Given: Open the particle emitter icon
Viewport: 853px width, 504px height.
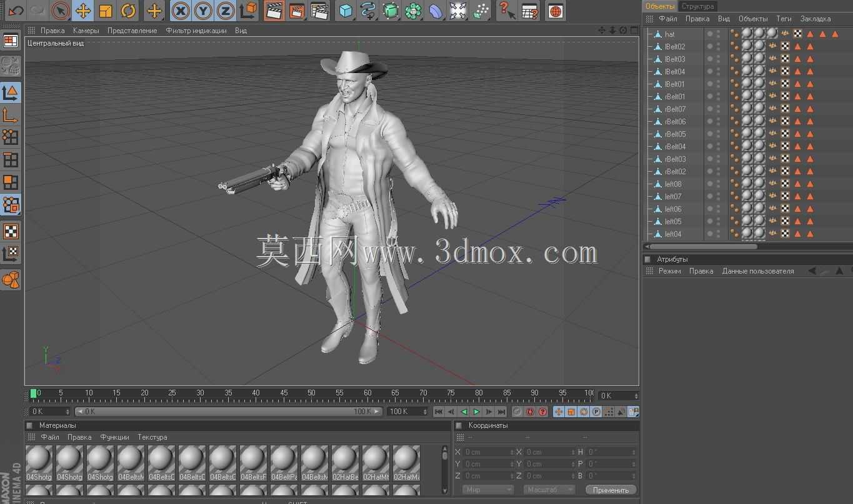Looking at the screenshot, I should pos(481,11).
